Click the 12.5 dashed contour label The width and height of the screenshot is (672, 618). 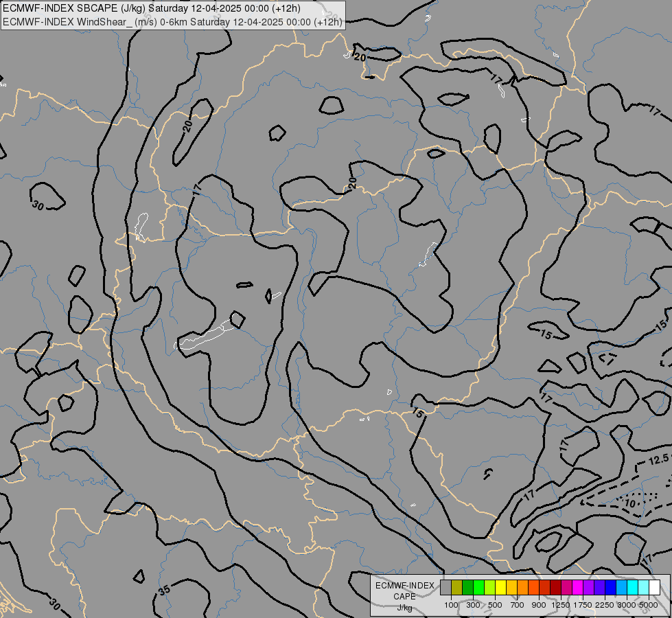tap(658, 460)
